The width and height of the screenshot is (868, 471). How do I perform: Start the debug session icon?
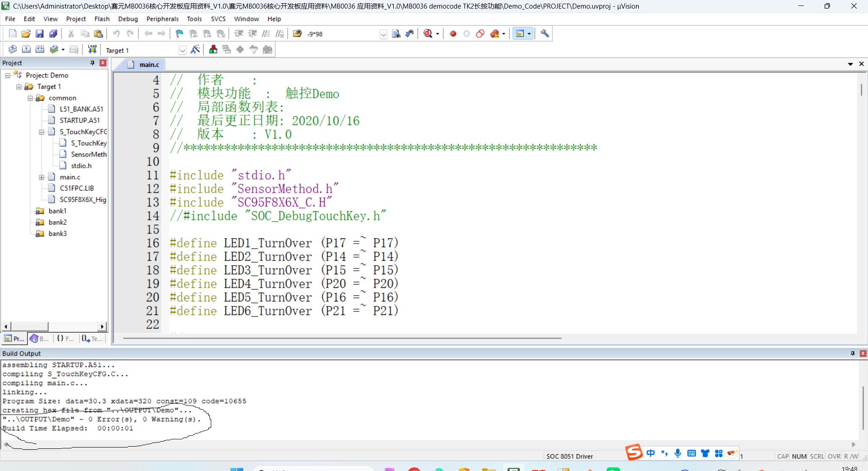coord(428,33)
